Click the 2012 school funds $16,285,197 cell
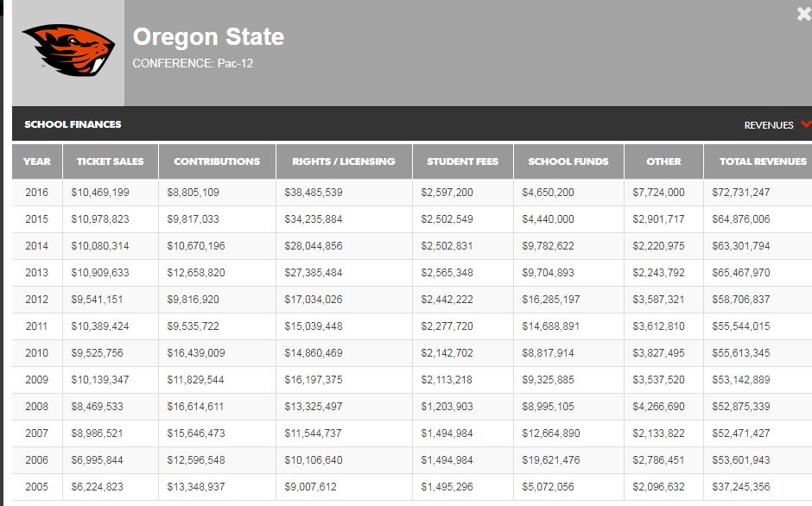 pos(550,300)
